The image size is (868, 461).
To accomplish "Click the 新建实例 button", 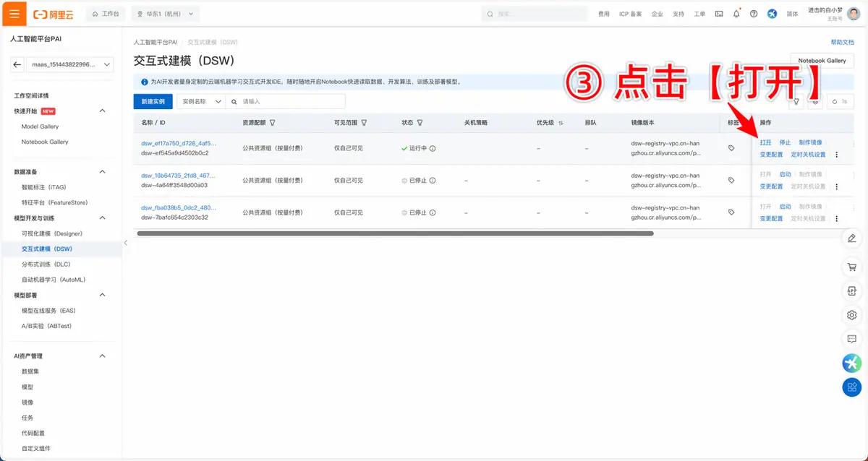I will [x=153, y=102].
